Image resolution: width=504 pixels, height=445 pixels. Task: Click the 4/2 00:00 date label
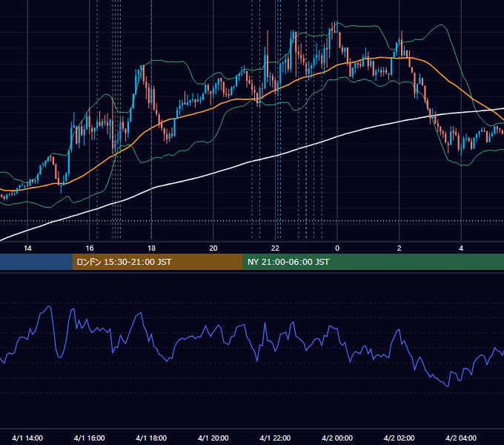click(337, 438)
